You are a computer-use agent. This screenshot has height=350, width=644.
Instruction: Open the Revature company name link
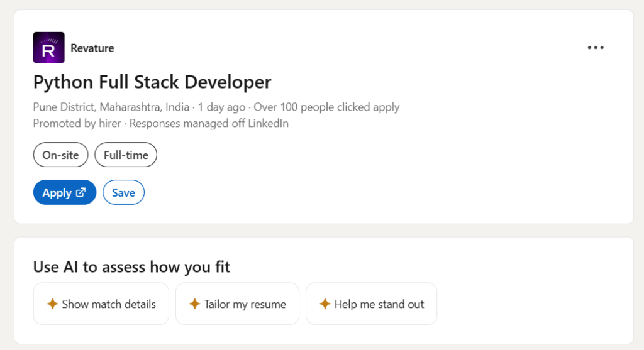[92, 48]
